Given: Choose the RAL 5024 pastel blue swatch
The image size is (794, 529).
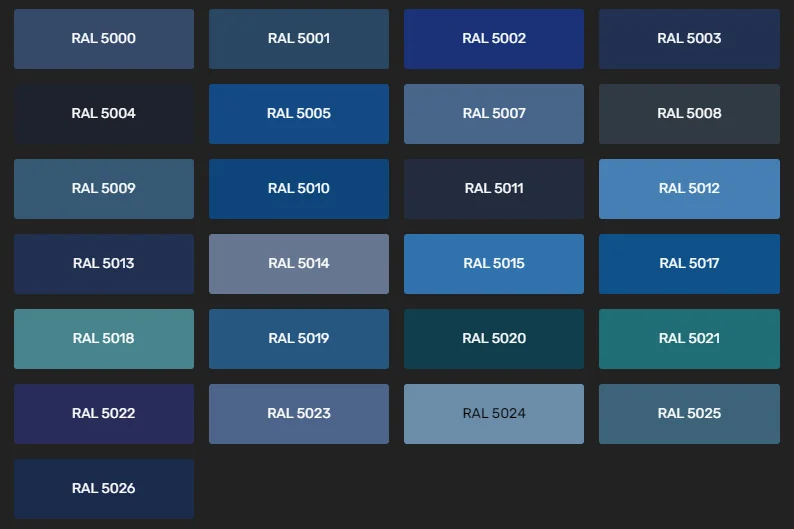Looking at the screenshot, I should [x=494, y=414].
